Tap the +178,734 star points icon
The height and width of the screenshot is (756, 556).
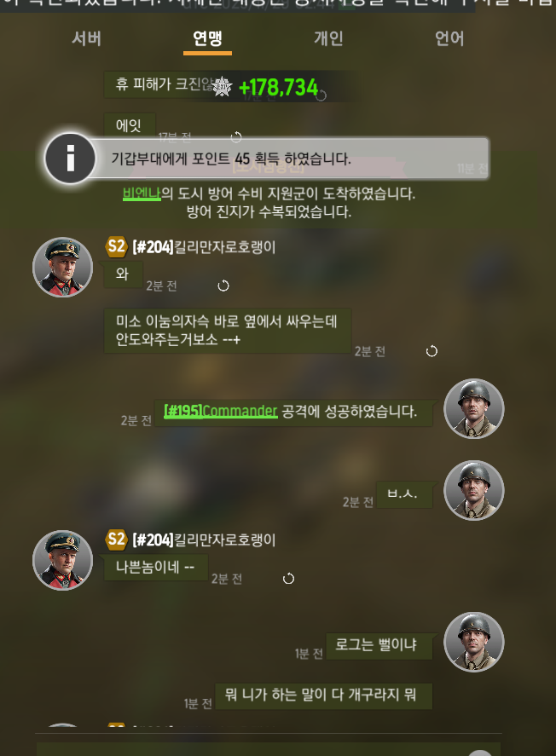[x=223, y=87]
